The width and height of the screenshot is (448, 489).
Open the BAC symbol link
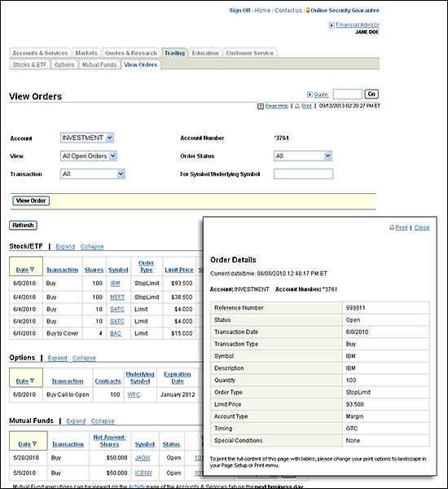pyautogui.click(x=116, y=333)
